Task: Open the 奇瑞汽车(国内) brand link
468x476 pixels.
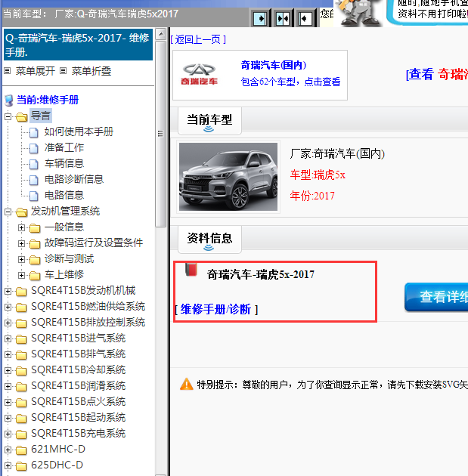Action: pyautogui.click(x=274, y=65)
